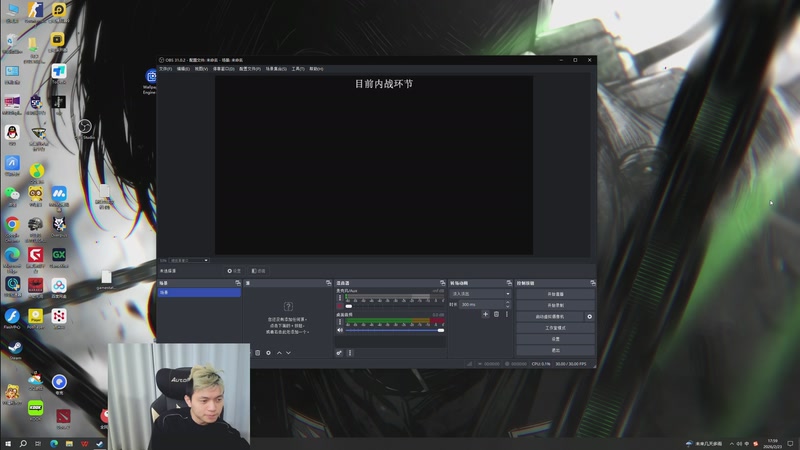The height and width of the screenshot is (450, 800).
Task: Open Google Chrome desktop icon
Action: click(x=12, y=229)
